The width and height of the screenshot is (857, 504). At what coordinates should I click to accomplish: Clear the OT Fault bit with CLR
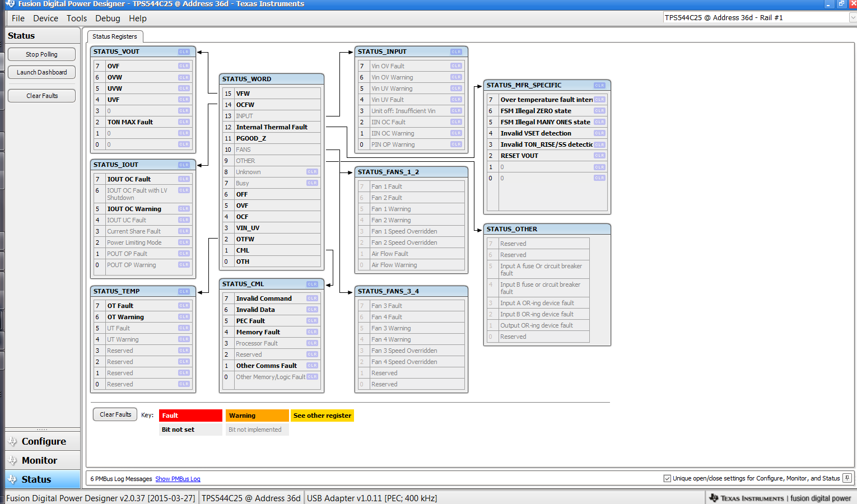coord(184,306)
